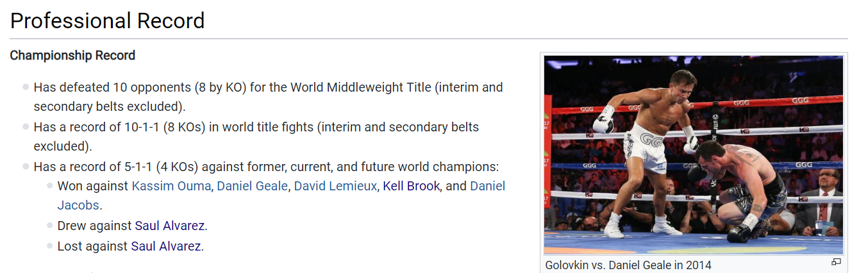The height and width of the screenshot is (273, 868).
Task: Open the Golovkin vs. Geale fight photo
Action: [x=694, y=155]
